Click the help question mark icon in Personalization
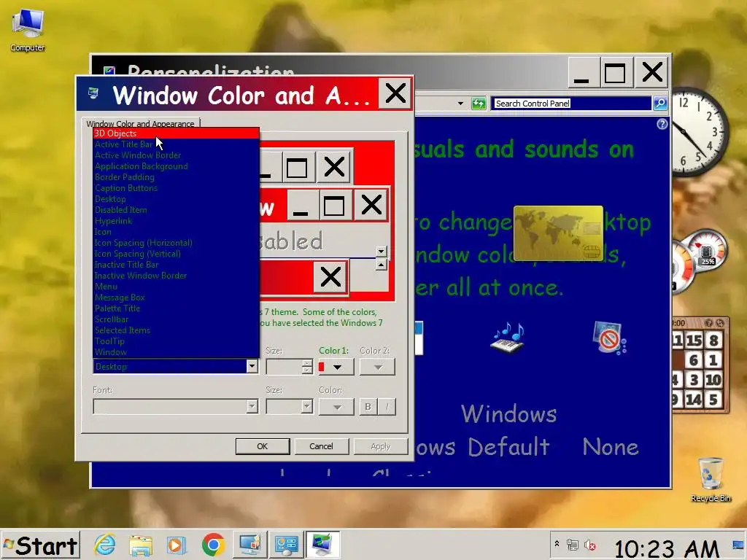The height and width of the screenshot is (560, 747). pyautogui.click(x=662, y=124)
